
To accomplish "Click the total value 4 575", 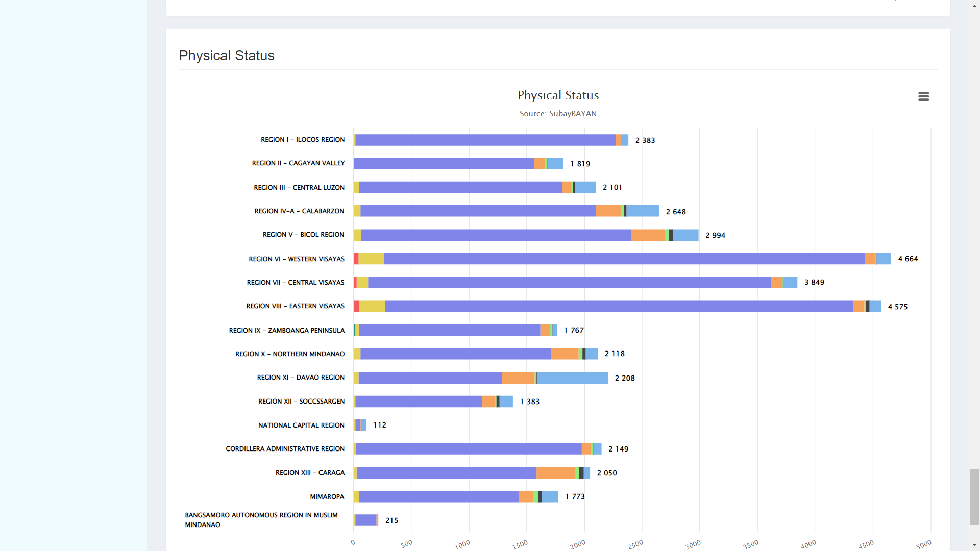I will (897, 307).
